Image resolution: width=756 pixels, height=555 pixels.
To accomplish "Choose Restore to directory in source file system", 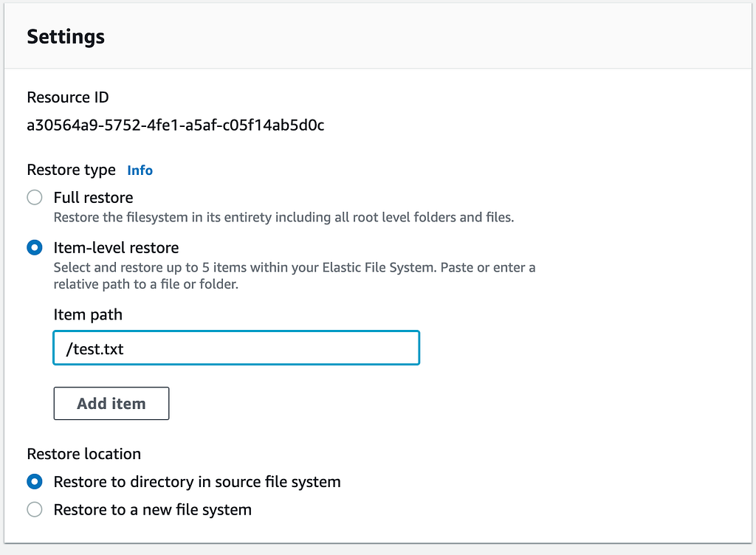I will [x=35, y=481].
